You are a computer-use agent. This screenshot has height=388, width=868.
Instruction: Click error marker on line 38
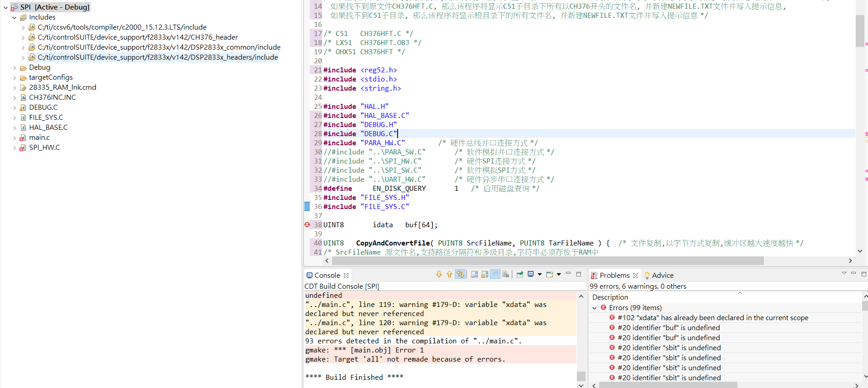(307, 225)
